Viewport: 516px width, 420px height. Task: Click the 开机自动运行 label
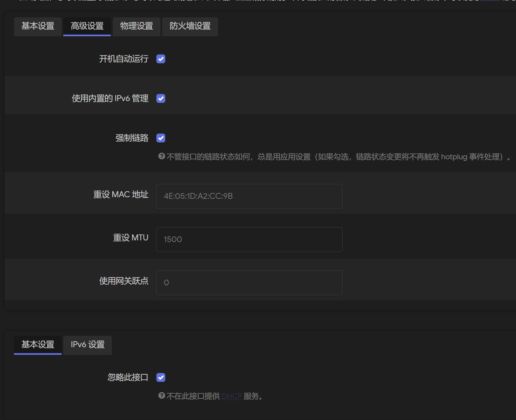click(124, 59)
